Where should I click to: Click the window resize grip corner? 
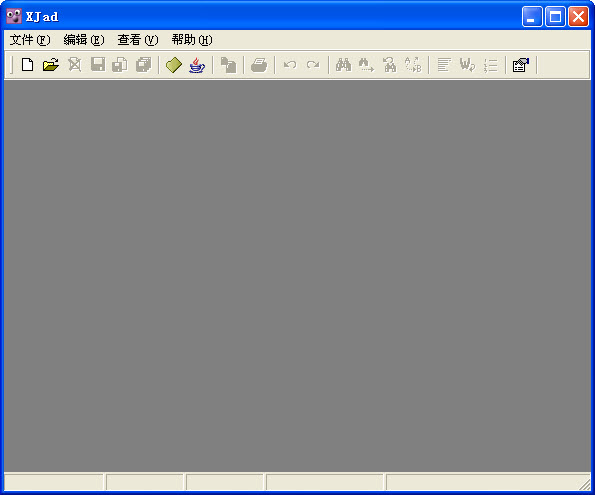[x=585, y=485]
